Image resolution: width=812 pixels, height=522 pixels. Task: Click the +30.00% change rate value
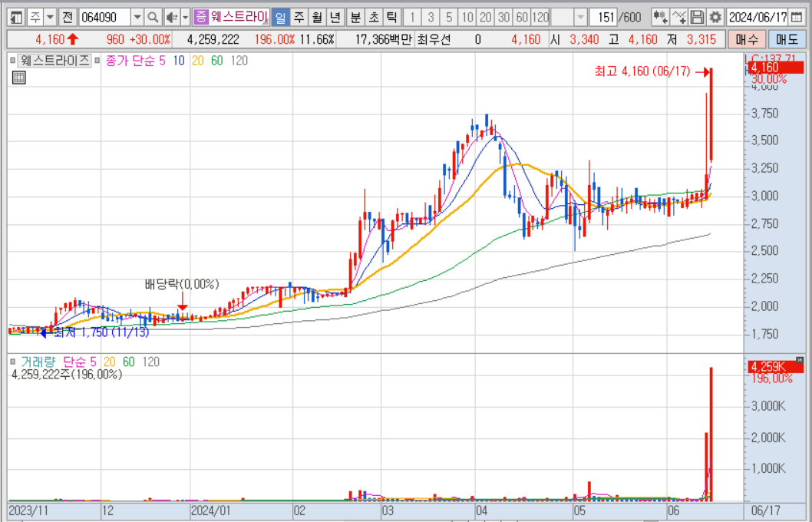[150, 39]
